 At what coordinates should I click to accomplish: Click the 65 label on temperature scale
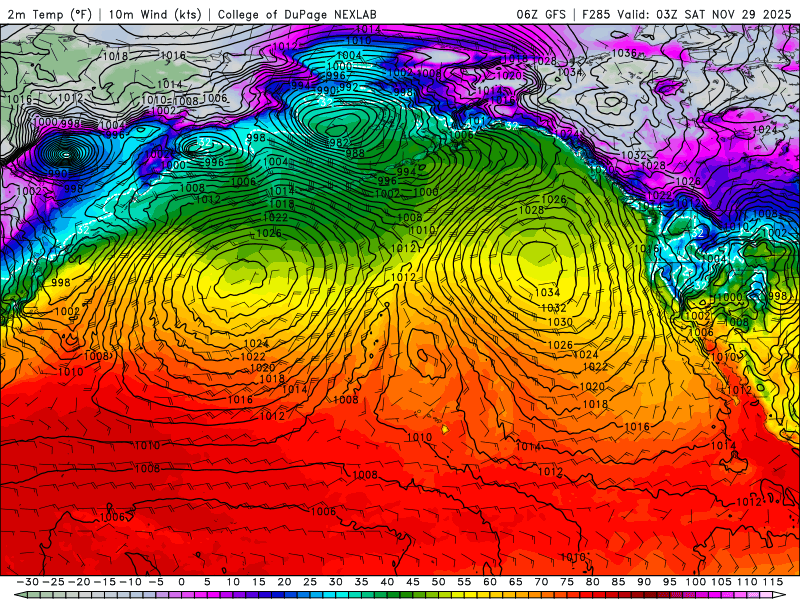click(515, 582)
